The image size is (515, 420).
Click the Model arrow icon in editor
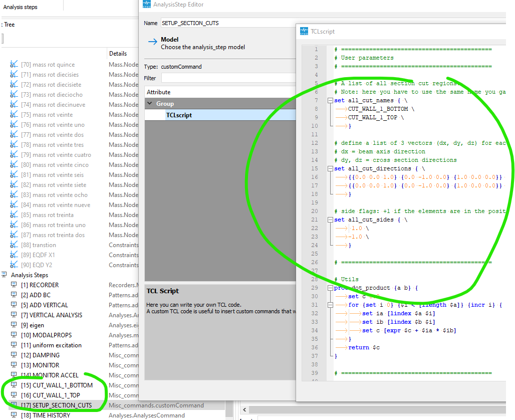[x=152, y=42]
